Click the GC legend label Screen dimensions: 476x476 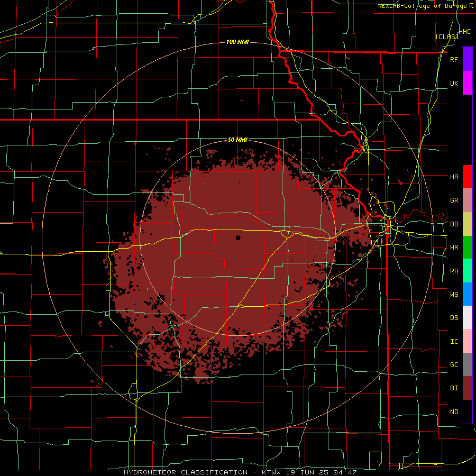click(454, 365)
